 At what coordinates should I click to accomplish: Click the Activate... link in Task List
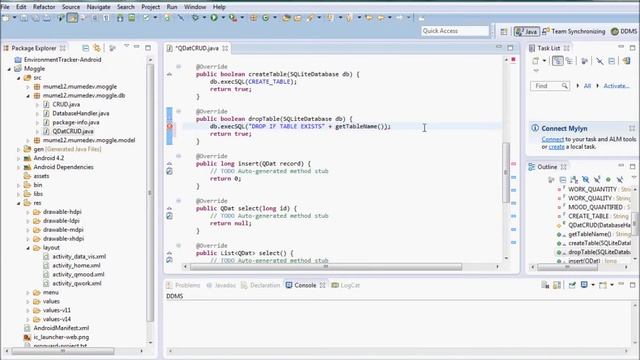pos(616,86)
